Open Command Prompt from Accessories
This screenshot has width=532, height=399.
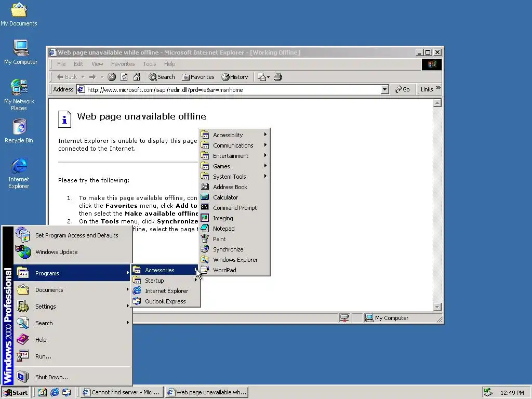234,208
